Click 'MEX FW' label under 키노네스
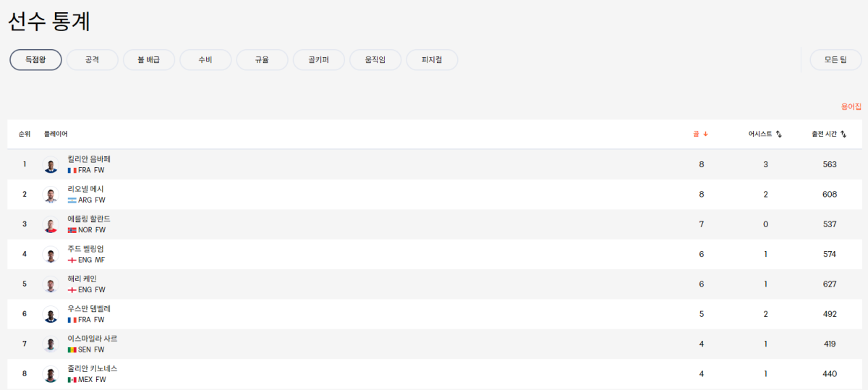Viewport: 868px width, 390px height. coord(92,380)
